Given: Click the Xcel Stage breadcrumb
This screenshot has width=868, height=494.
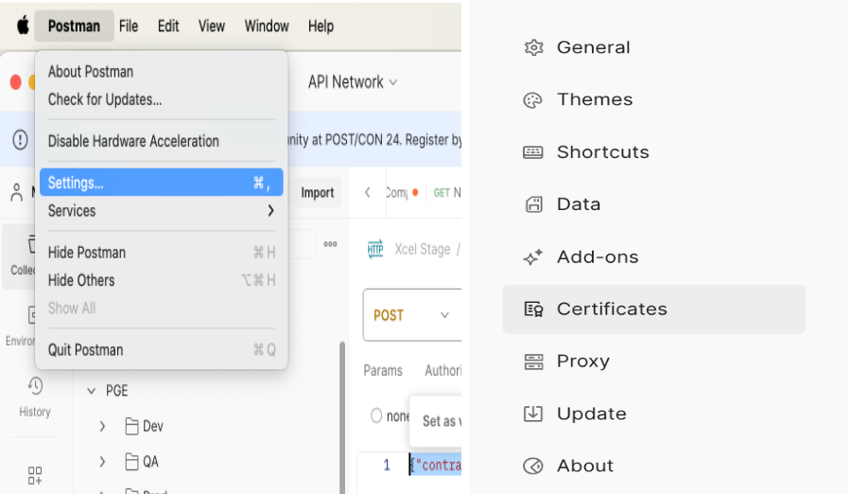Looking at the screenshot, I should tap(423, 249).
